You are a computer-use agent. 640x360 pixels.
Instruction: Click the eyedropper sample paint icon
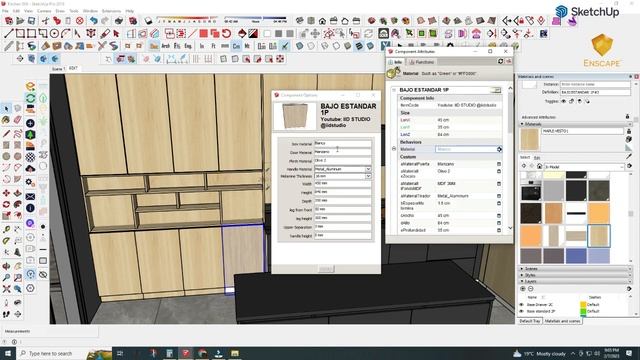pos(629,156)
